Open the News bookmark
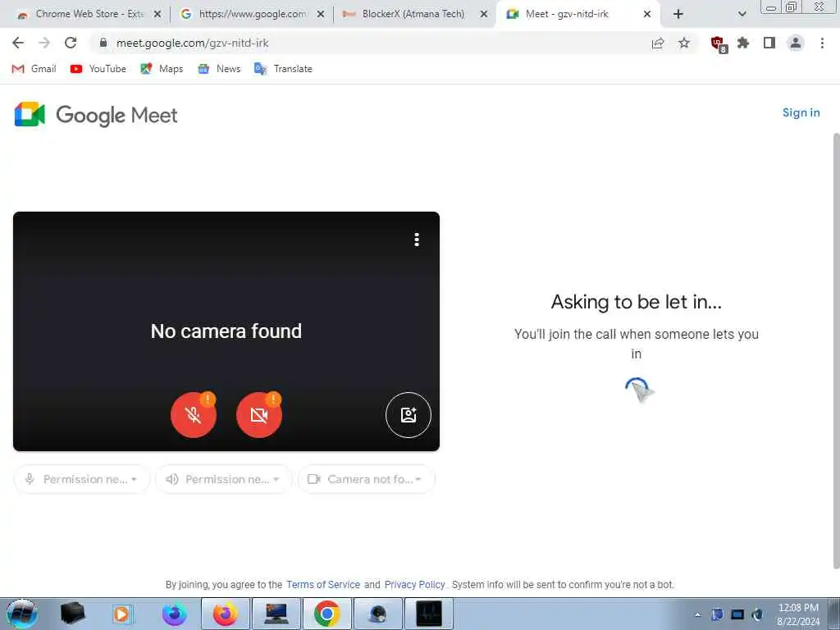 pyautogui.click(x=219, y=69)
